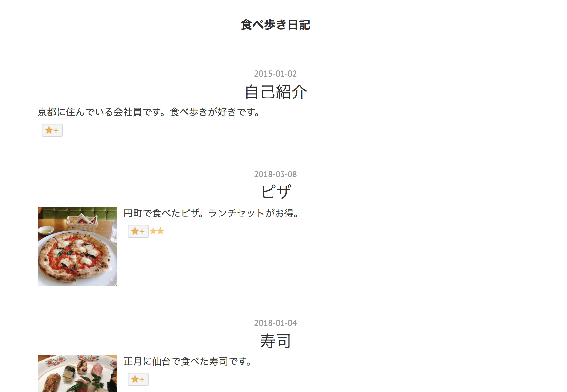This screenshot has width=567, height=392.
Task: Add a star to the ピザ entry
Action: click(138, 231)
